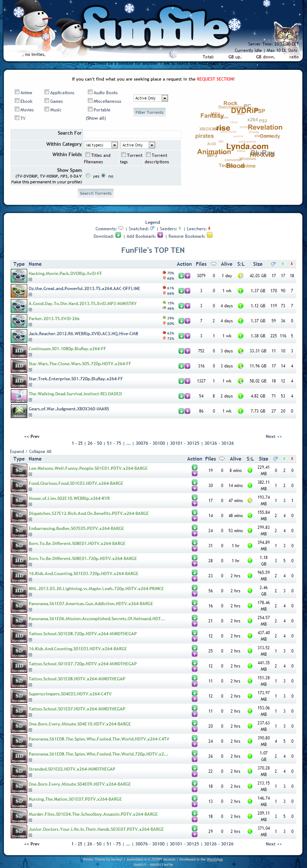Click the Filter Torrents button

(x=150, y=112)
